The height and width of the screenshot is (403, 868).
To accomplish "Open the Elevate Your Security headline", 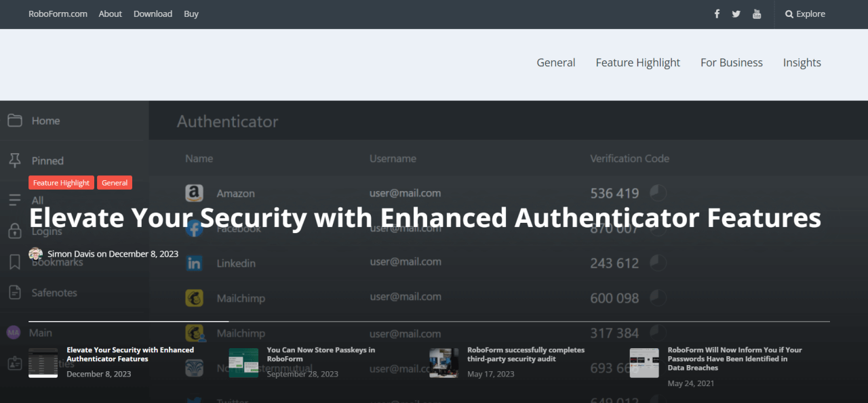I will 425,218.
